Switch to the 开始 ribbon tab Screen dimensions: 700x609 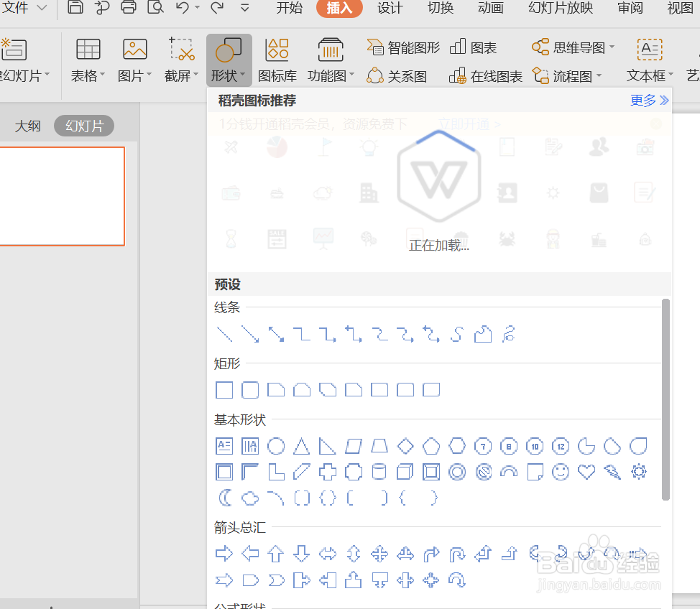[290, 8]
